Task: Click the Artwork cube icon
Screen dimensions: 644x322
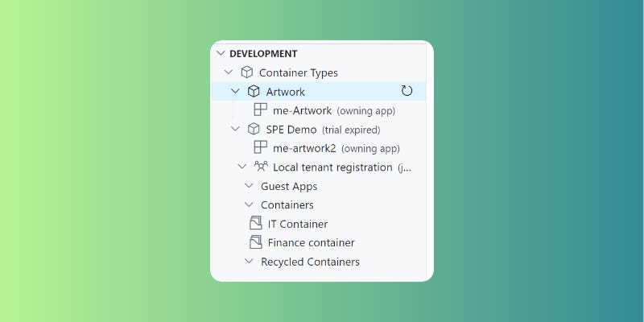Action: coord(254,91)
